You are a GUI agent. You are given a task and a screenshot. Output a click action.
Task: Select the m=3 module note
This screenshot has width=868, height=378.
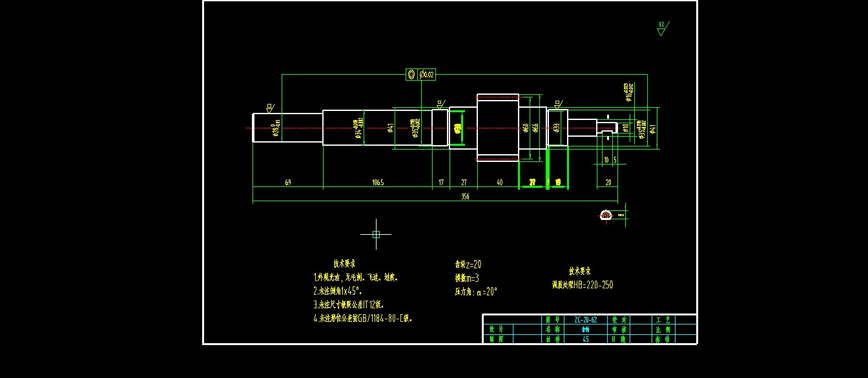(467, 278)
